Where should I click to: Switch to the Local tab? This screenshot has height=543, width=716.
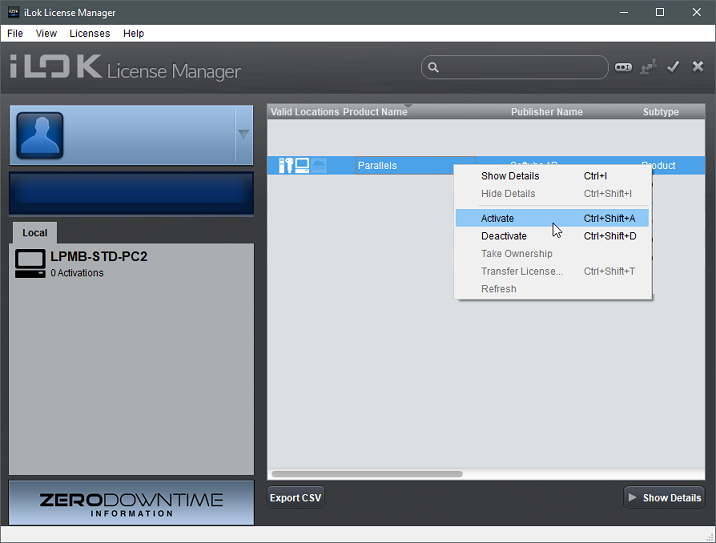(35, 232)
